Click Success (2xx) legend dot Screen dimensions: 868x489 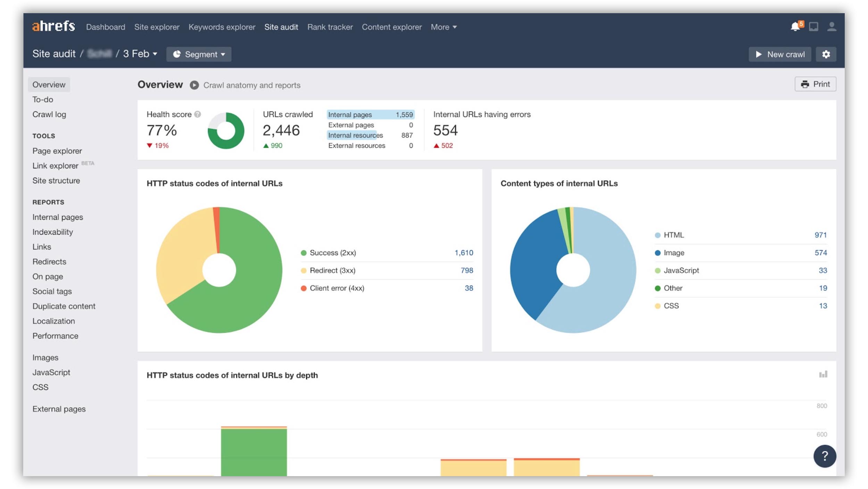click(x=303, y=253)
